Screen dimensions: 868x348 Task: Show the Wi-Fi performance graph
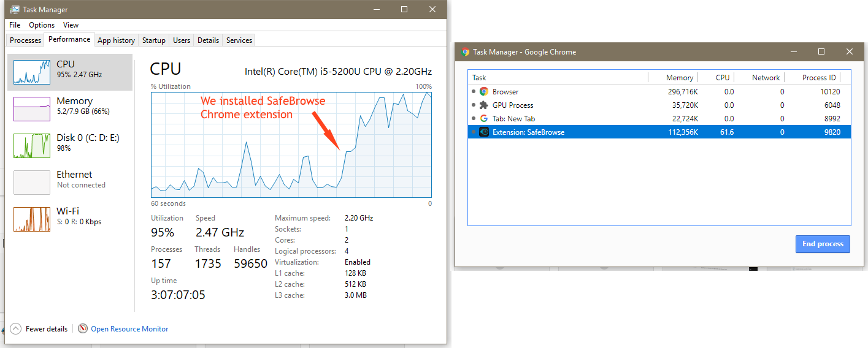[x=32, y=219]
